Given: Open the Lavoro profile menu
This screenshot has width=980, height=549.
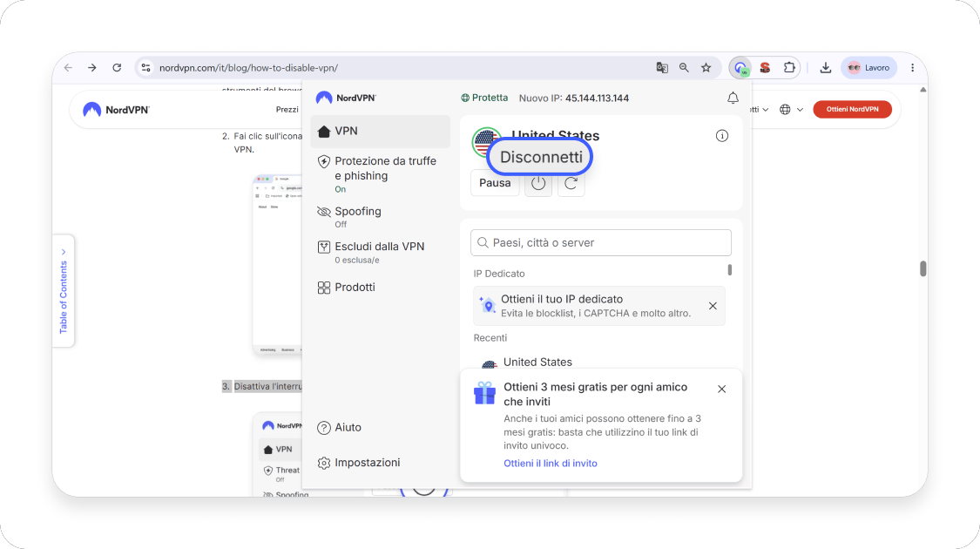Looking at the screenshot, I should pyautogui.click(x=868, y=67).
